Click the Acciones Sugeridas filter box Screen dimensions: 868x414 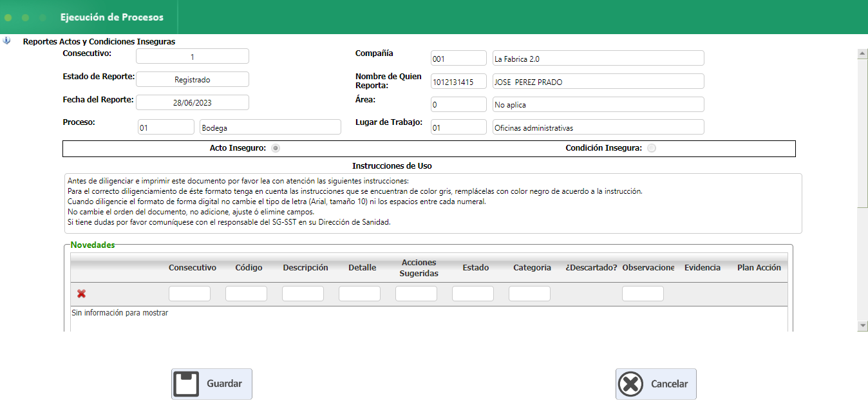tap(416, 294)
